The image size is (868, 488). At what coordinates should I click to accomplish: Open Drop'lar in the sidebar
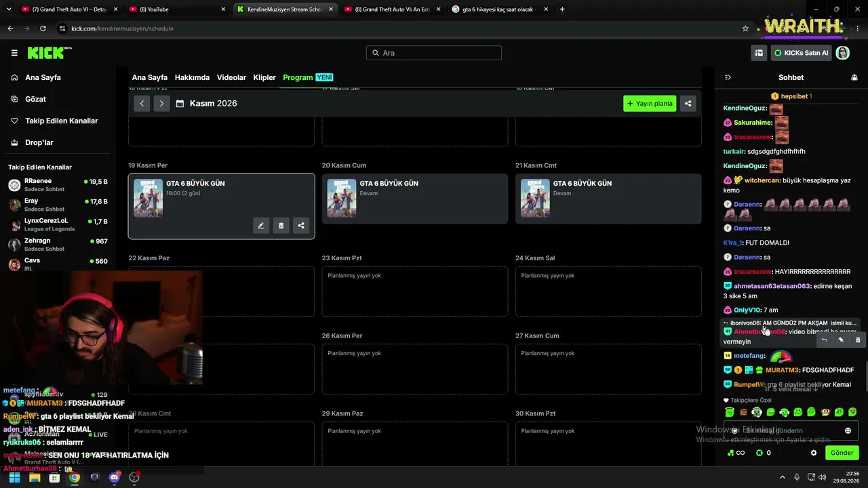tap(39, 142)
